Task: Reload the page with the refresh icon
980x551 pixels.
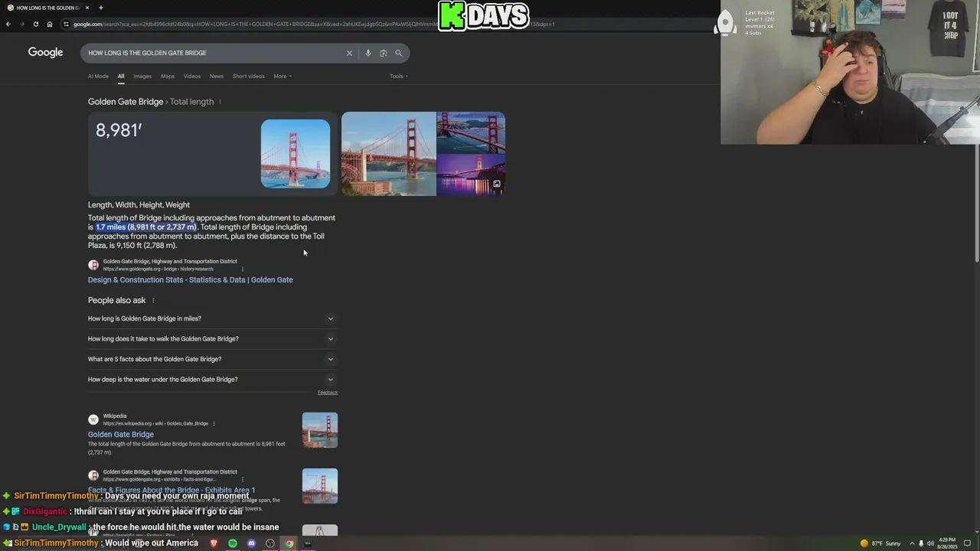Action: tap(35, 24)
